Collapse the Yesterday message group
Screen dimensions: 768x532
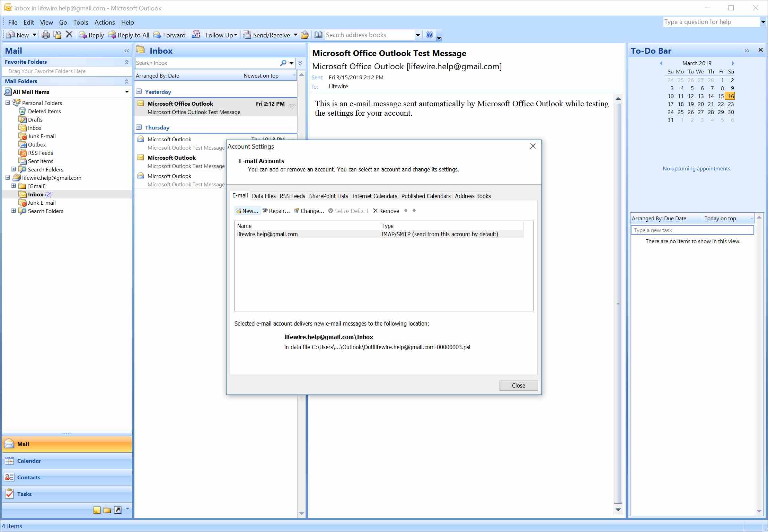139,91
